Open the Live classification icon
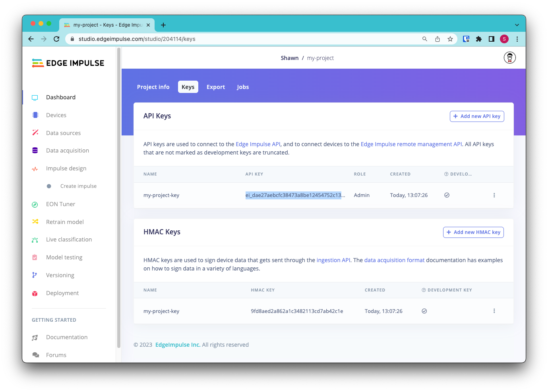The width and height of the screenshot is (548, 392). coord(35,239)
